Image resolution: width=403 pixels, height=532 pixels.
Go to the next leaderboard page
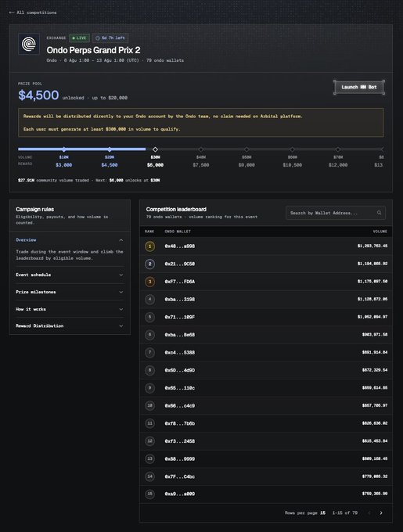click(381, 512)
